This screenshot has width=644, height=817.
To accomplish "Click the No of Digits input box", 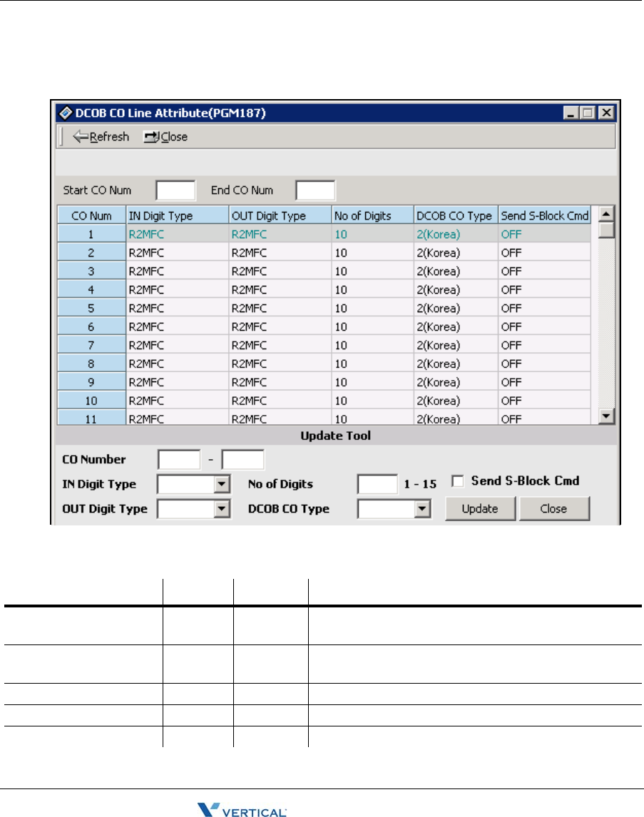I will point(378,484).
